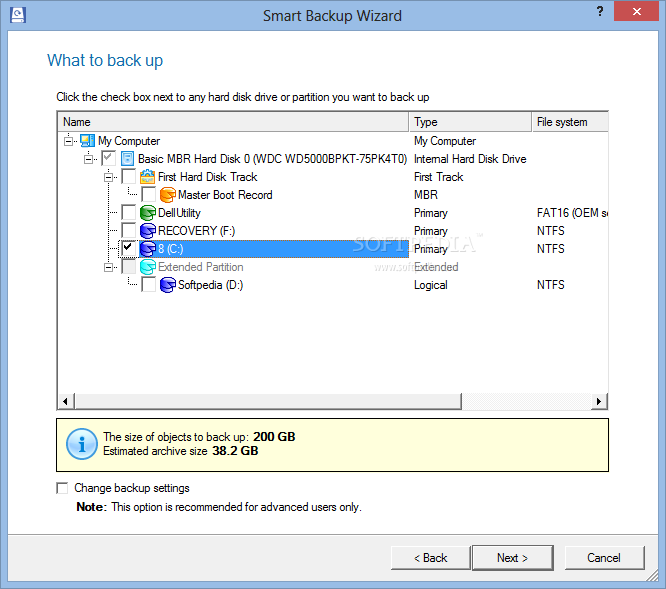Click the Basic MBR Hard Disk 0 icon
The height and width of the screenshot is (589, 666).
click(x=127, y=159)
